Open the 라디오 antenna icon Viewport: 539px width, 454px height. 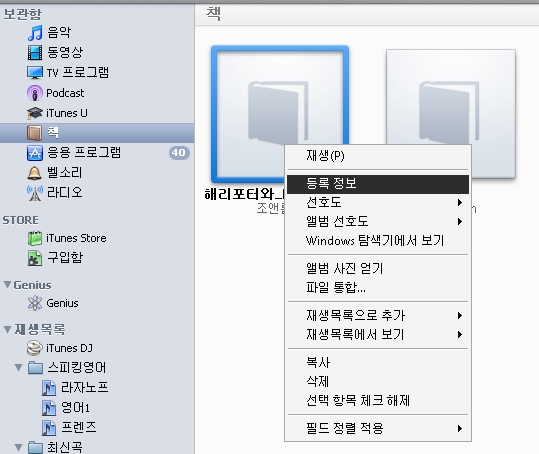[35, 193]
